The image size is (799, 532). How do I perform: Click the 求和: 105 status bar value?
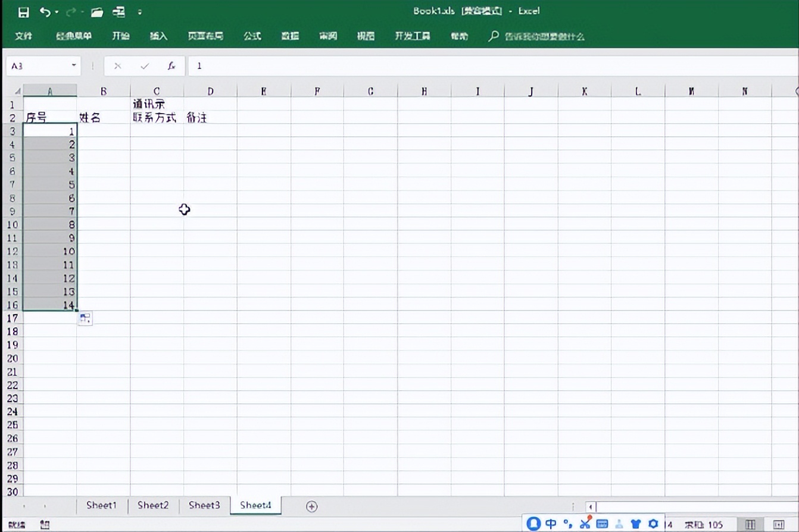click(x=704, y=525)
